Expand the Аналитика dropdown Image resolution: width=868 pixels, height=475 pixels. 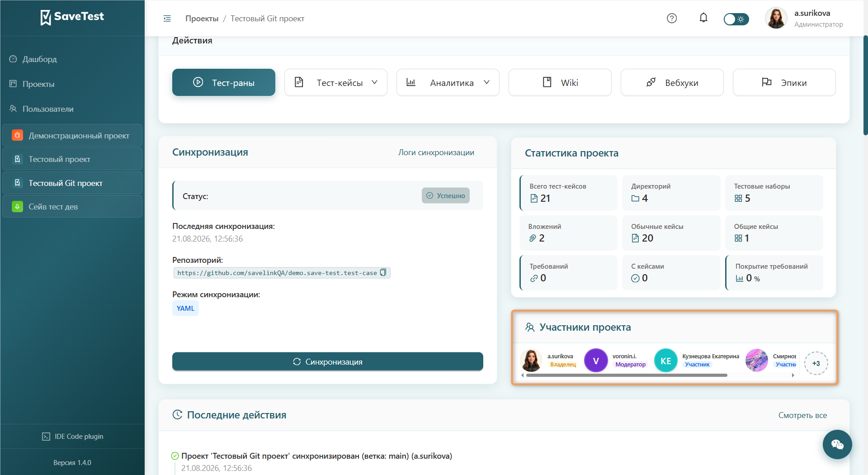pos(448,82)
